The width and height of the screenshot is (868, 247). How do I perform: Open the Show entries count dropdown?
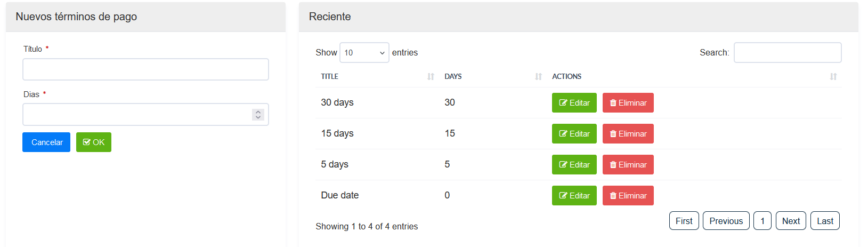364,53
